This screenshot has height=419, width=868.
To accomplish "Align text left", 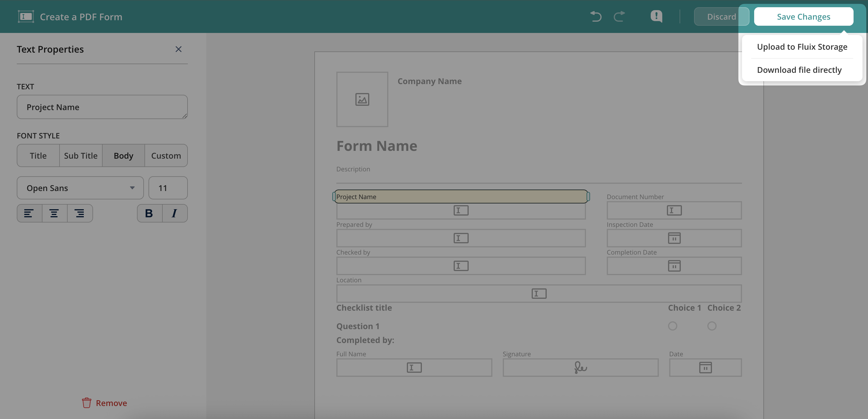I will (x=29, y=213).
